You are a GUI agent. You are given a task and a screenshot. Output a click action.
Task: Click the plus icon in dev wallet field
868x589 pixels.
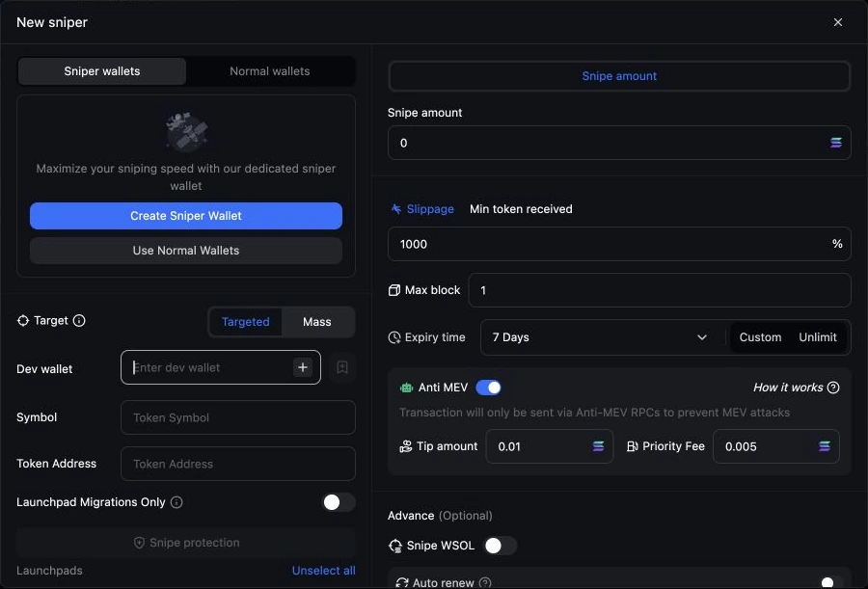pyautogui.click(x=303, y=367)
